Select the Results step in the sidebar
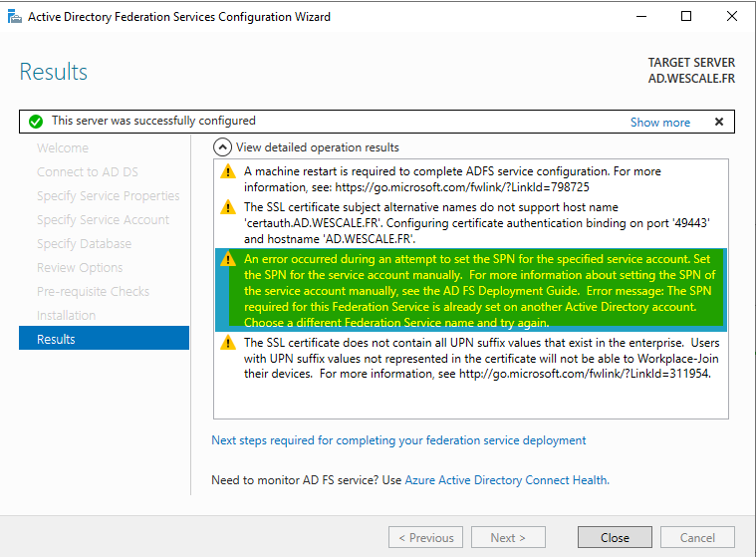The image size is (756, 557). click(x=105, y=339)
